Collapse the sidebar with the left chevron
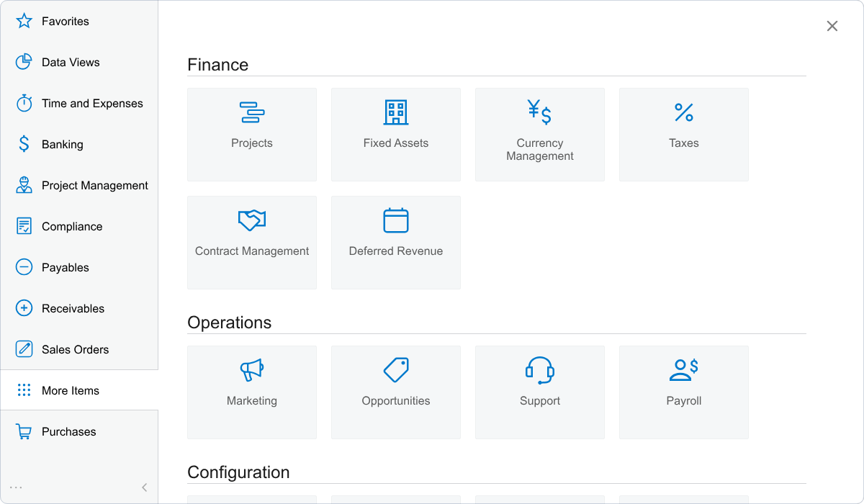Viewport: 864px width, 504px height. (x=145, y=487)
